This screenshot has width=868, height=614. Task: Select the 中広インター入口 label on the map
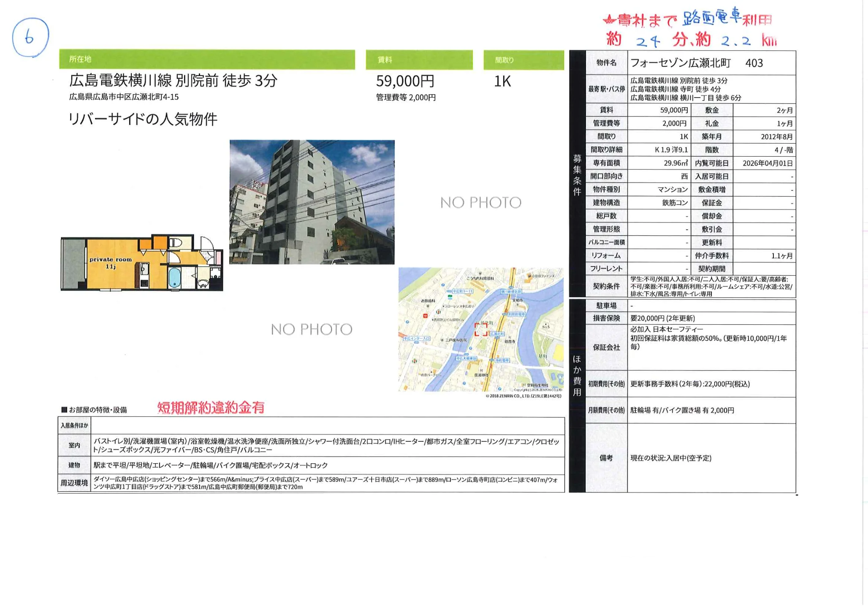pyautogui.click(x=417, y=339)
